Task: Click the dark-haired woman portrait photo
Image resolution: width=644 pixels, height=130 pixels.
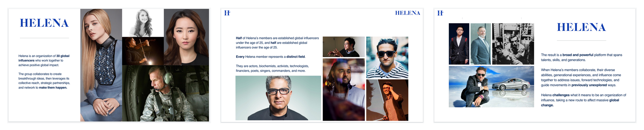Action: (x=186, y=37)
